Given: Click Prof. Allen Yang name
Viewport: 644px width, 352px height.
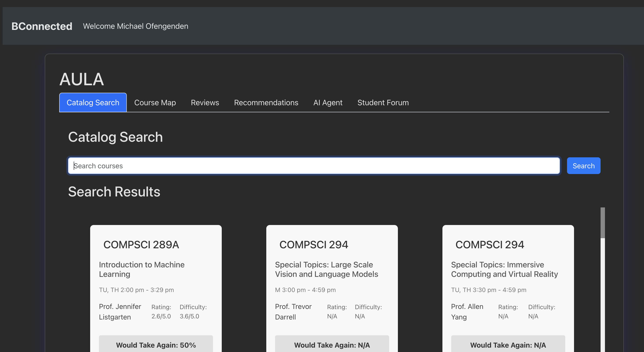Looking at the screenshot, I should [467, 311].
